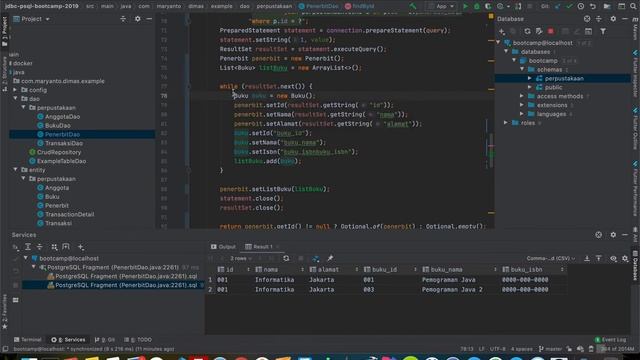The image size is (640, 360).
Task: Sort by the buku_nama column header
Action: (x=459, y=270)
